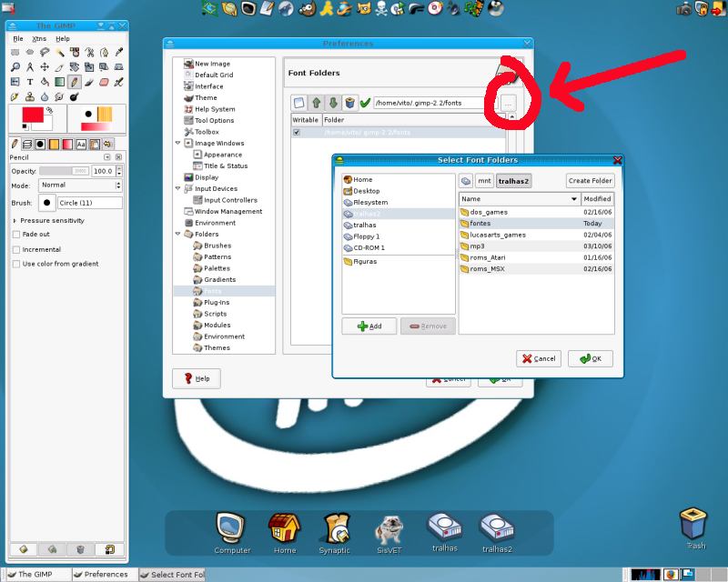This screenshot has width=728, height=582.
Task: Switch to the Patterns dock tab
Action: point(54,145)
